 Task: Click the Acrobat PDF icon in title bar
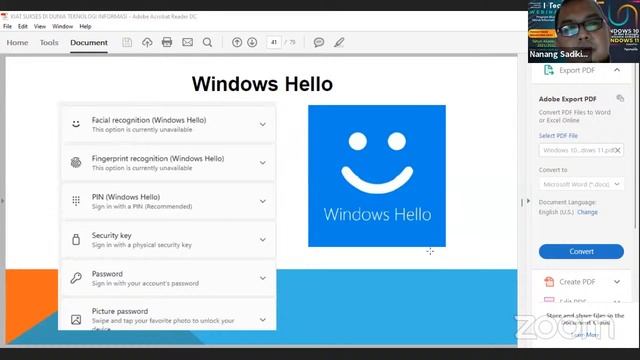tap(4, 16)
